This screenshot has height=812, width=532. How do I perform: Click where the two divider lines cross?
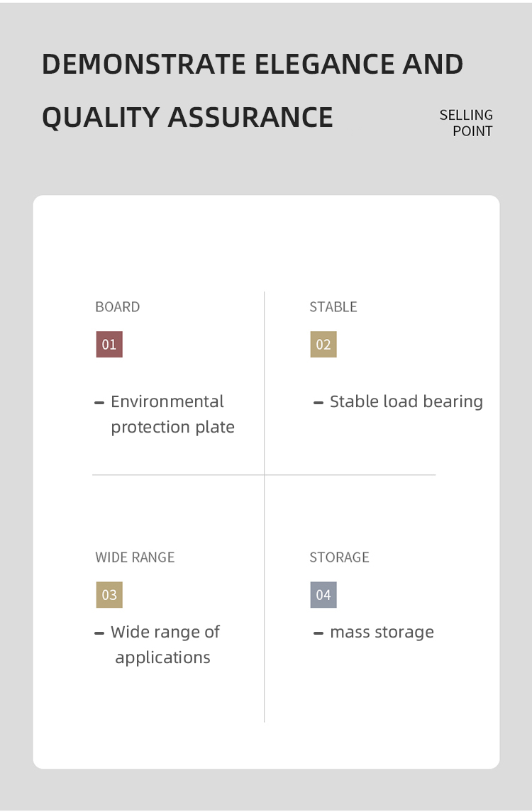click(x=265, y=474)
